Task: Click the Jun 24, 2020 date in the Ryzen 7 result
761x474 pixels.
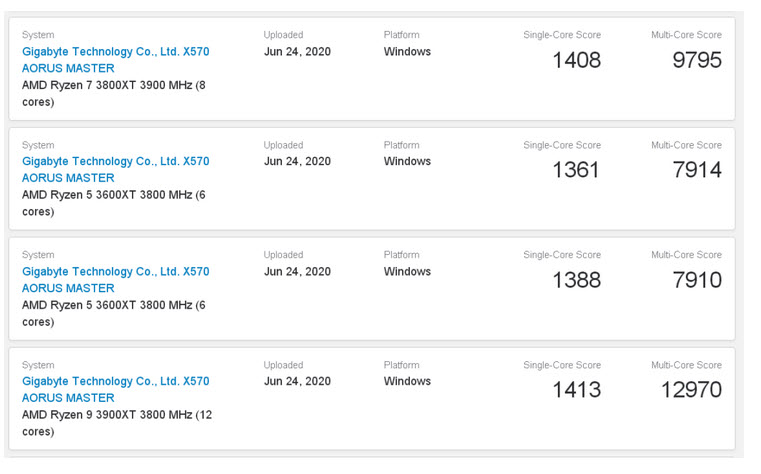Action: point(297,51)
